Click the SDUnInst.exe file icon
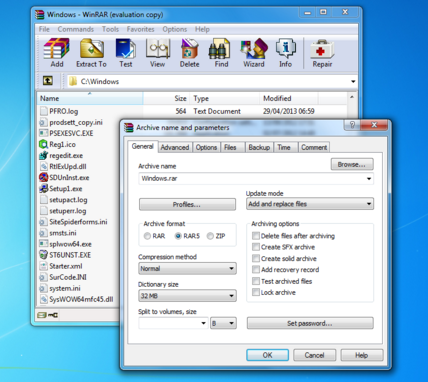This screenshot has height=382, width=428. click(x=43, y=178)
